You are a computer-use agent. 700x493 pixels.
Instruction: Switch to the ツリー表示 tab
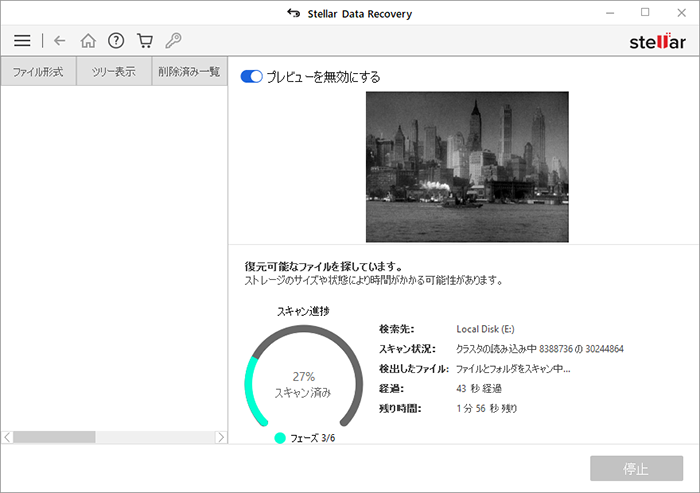pos(113,71)
